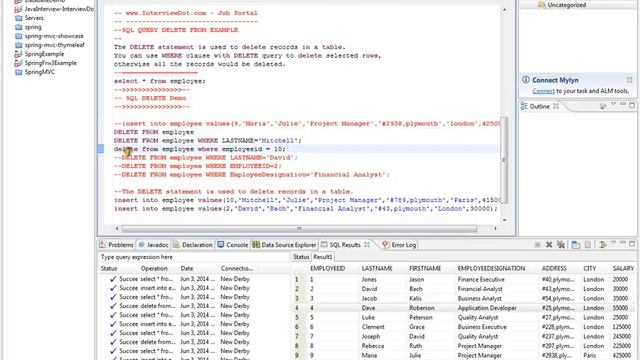640x360 pixels.
Task: Open the Error Log tab
Action: (x=399, y=245)
